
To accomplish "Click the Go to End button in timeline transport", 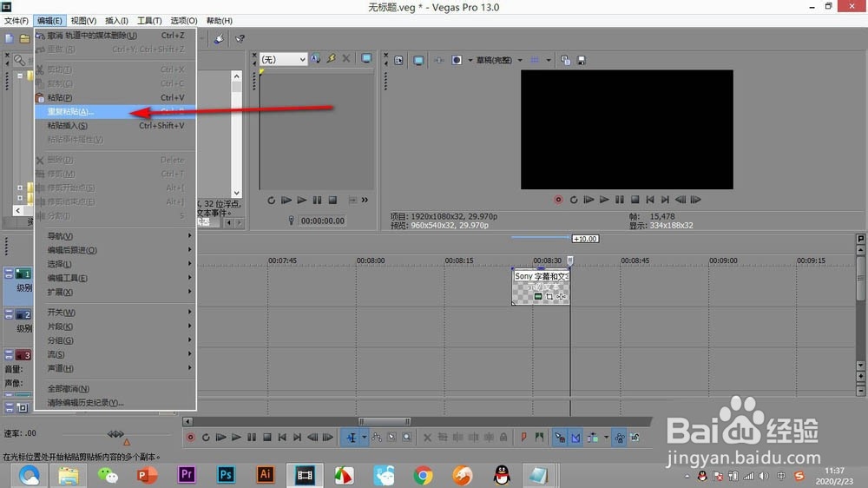I will coord(297,437).
